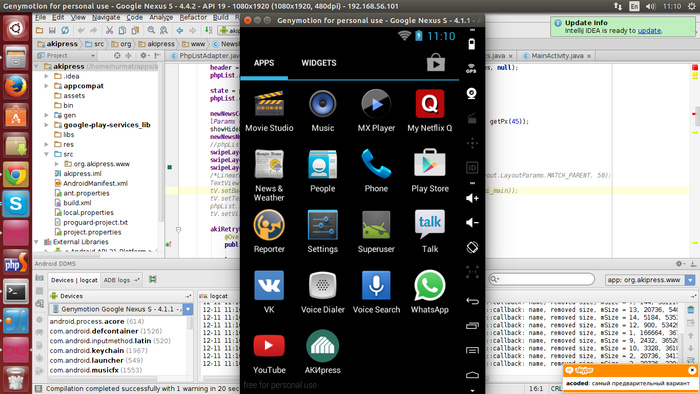This screenshot has width=700, height=394.
Task: Expand the res folder
Action: [47, 144]
